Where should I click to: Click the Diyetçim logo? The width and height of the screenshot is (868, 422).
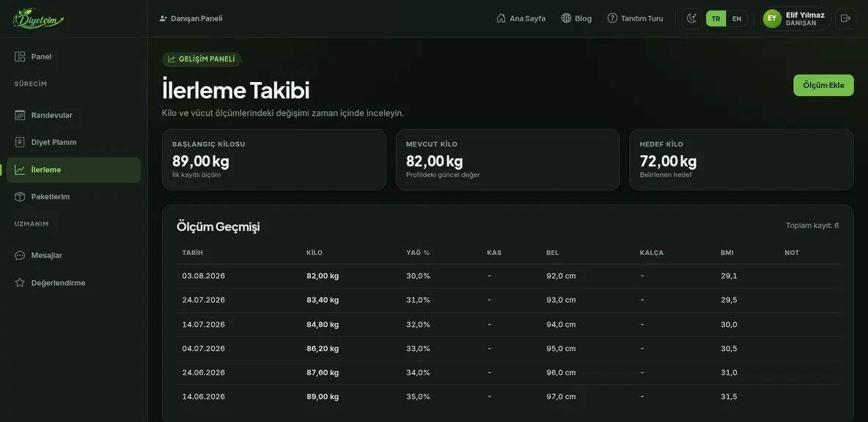point(38,18)
